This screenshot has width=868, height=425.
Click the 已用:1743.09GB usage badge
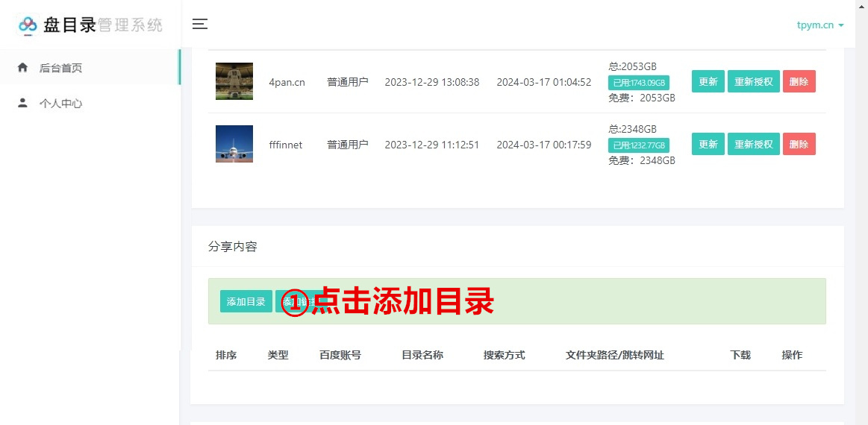(x=639, y=83)
